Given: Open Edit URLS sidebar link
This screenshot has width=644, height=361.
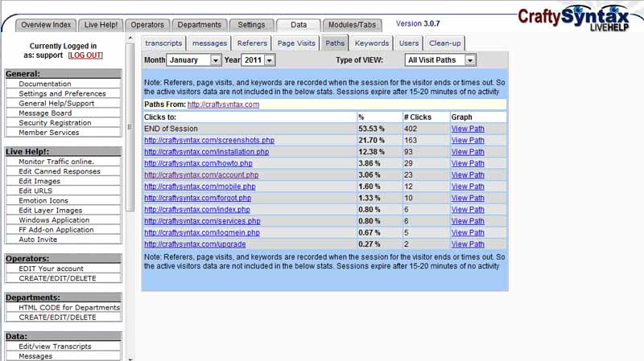Looking at the screenshot, I should [x=35, y=191].
